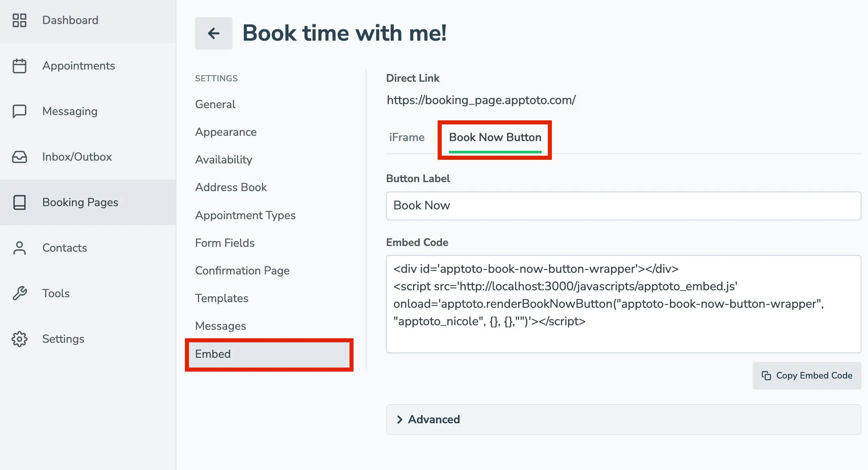This screenshot has height=470, width=868.
Task: Open the Dashboard panel icon
Action: tap(19, 20)
